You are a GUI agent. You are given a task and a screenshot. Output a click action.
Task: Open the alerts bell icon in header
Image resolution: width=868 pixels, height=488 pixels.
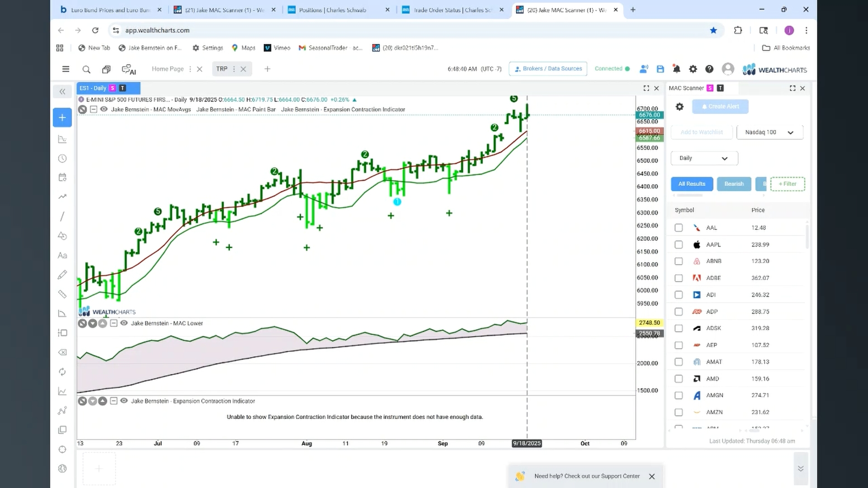(677, 69)
